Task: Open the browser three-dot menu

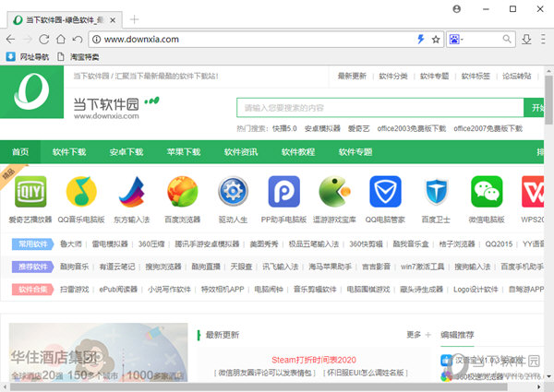Action: [x=543, y=39]
